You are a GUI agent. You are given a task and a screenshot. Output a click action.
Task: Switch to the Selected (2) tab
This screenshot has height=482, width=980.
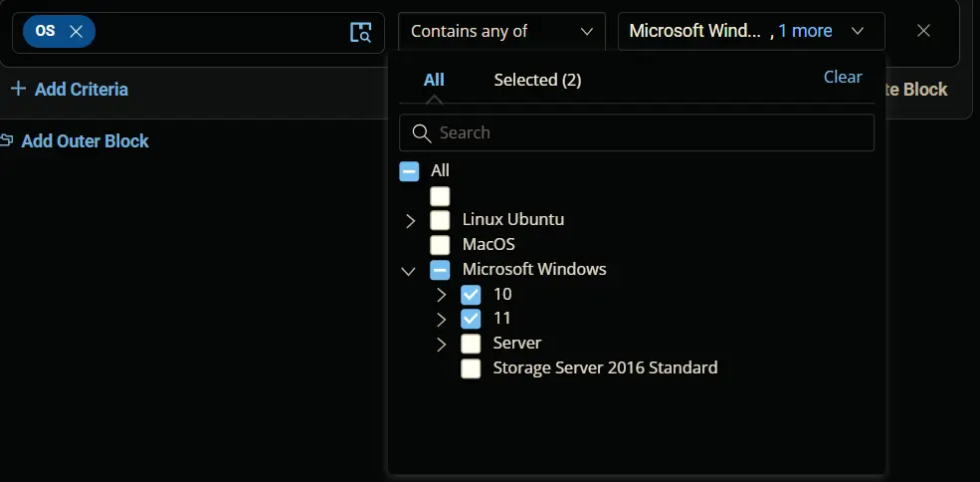pos(537,80)
